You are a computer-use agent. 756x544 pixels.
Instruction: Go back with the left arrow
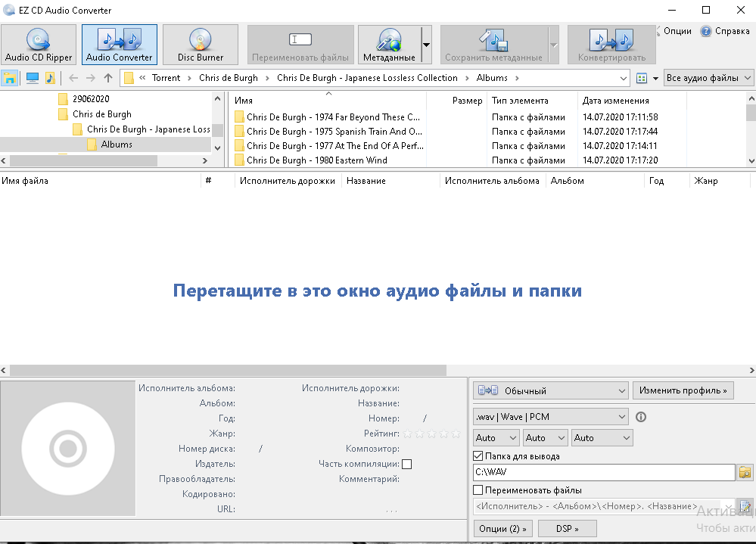point(73,78)
